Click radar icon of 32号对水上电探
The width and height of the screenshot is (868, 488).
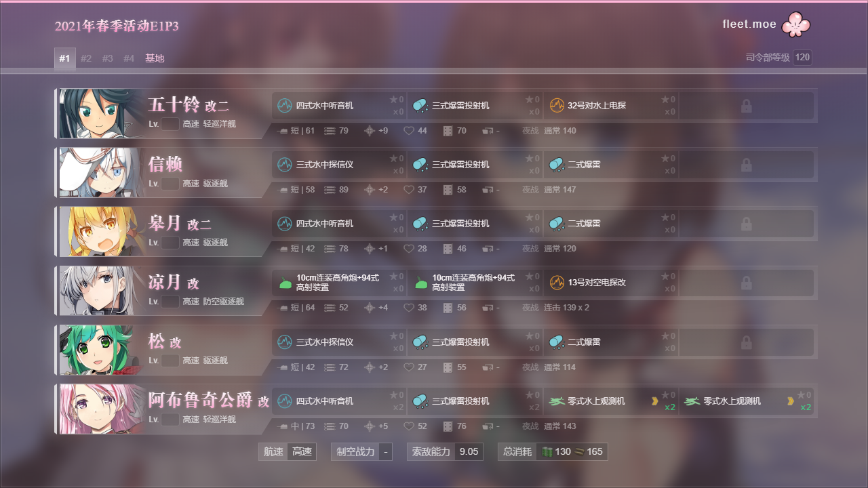(557, 106)
